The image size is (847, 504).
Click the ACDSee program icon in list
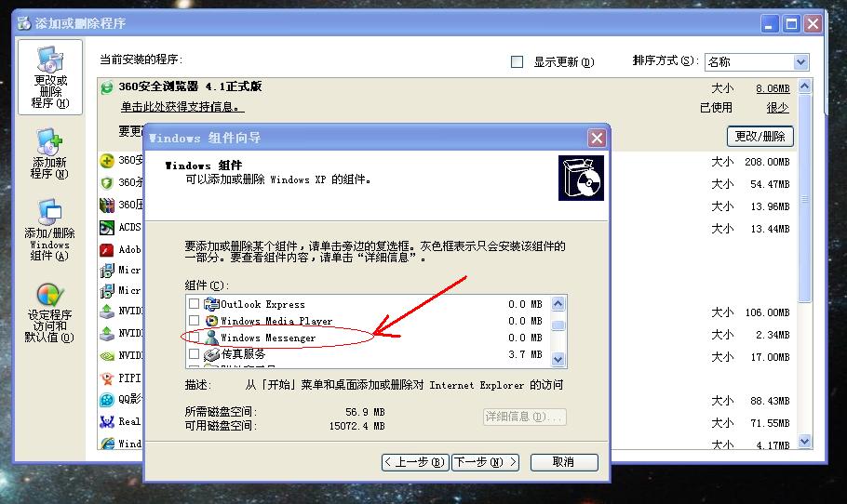(107, 227)
